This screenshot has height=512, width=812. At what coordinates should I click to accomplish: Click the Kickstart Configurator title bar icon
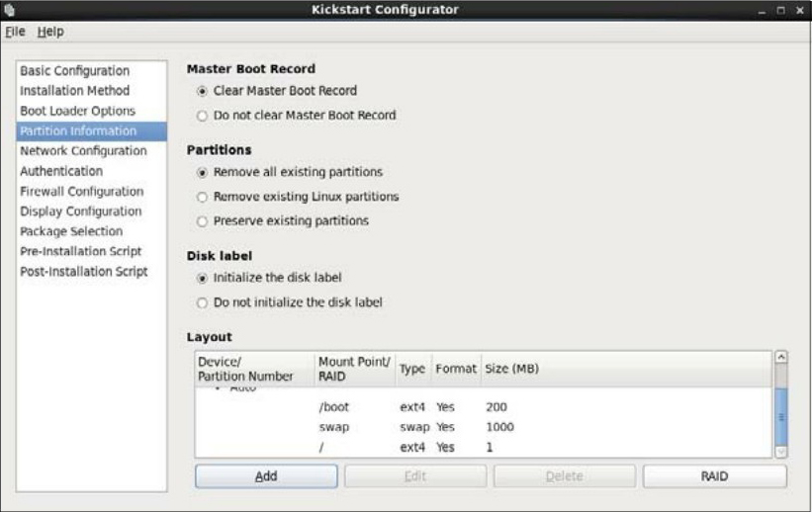coord(11,10)
